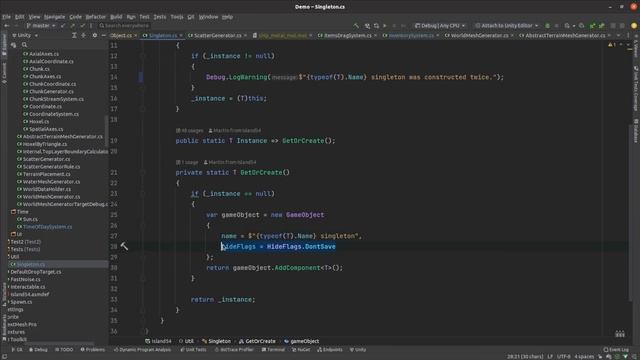The image size is (640, 360).
Task: Open Attach to Unity Editor run configuration dropdown
Action: pyautogui.click(x=507, y=26)
